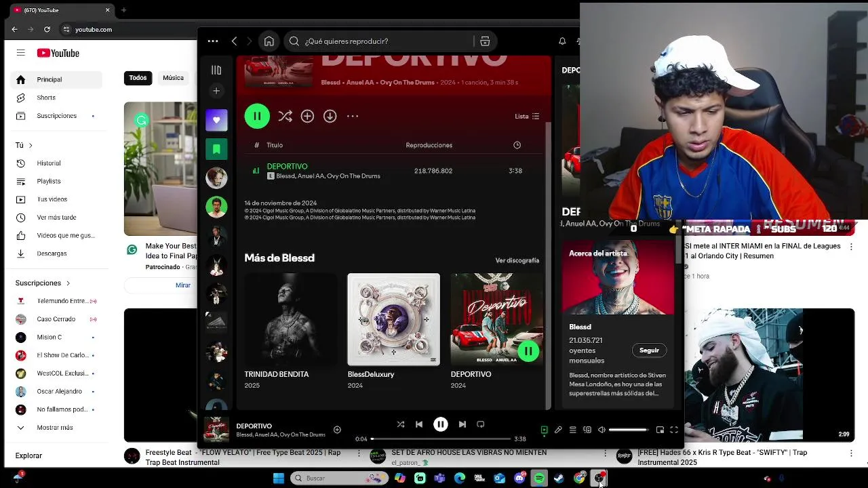Select the DEPORTIVO track row title
Screen dimensions: 868x488
(287, 166)
